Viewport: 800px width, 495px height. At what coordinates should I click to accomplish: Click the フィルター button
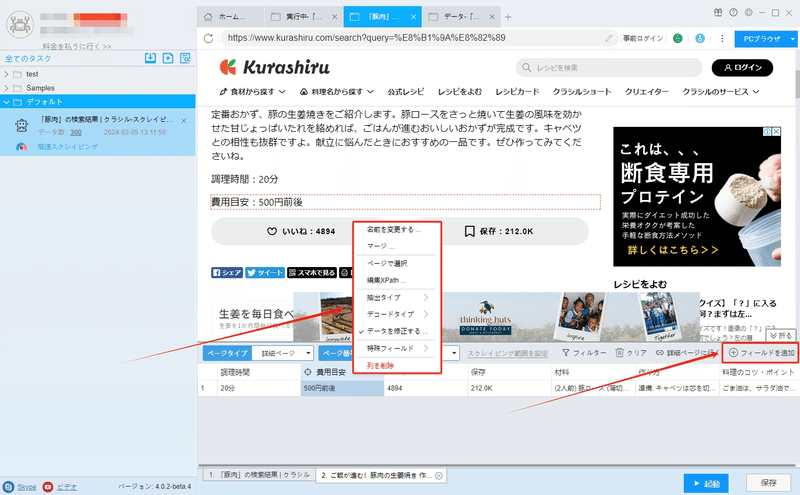point(584,353)
